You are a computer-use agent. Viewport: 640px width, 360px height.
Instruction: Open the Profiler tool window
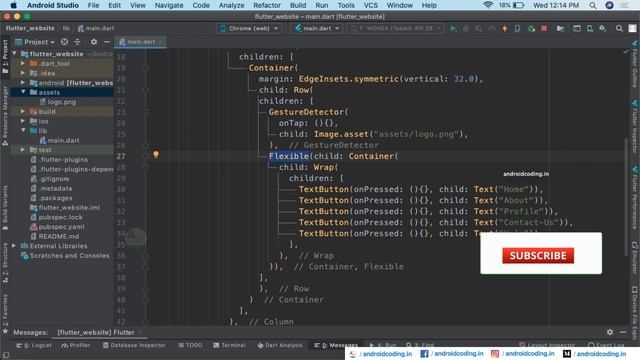(x=76, y=345)
